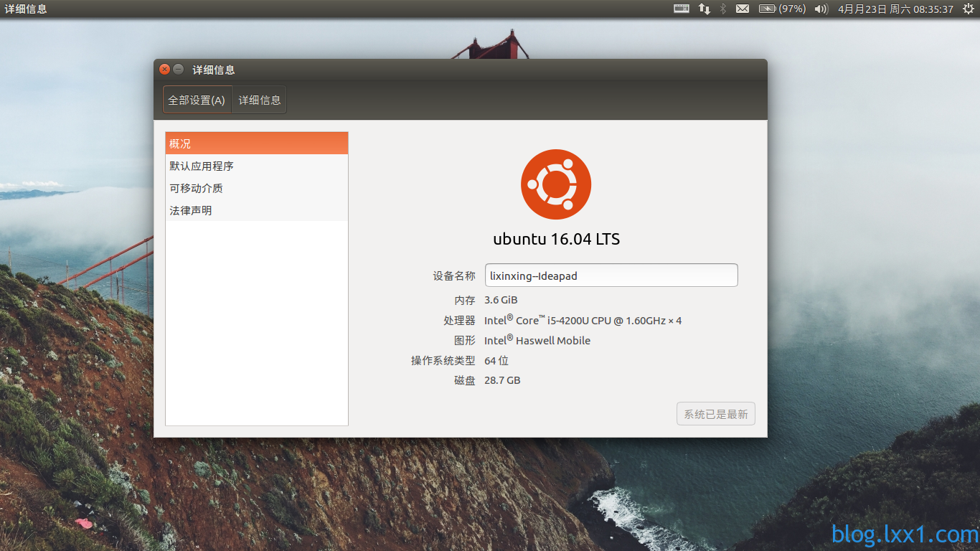The height and width of the screenshot is (551, 980).
Task: Open the system gear session menu
Action: tap(968, 9)
